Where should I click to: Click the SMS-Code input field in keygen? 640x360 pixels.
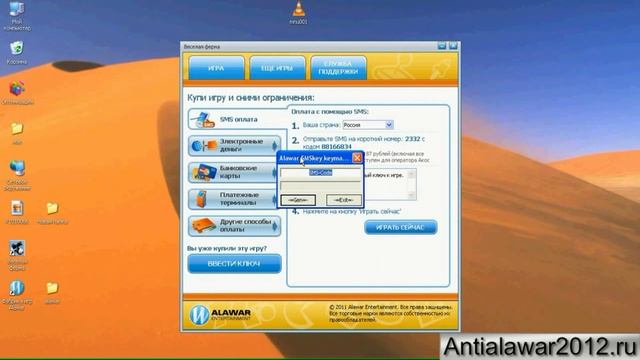[x=320, y=173]
